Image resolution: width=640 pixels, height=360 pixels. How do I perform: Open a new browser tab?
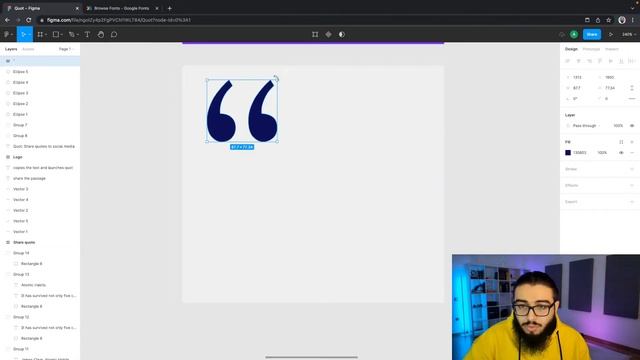click(169, 8)
